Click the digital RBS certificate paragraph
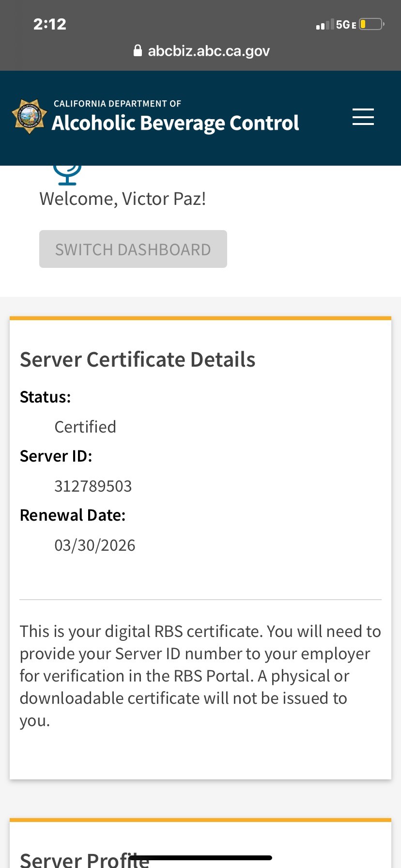Image resolution: width=401 pixels, height=868 pixels. tap(200, 675)
